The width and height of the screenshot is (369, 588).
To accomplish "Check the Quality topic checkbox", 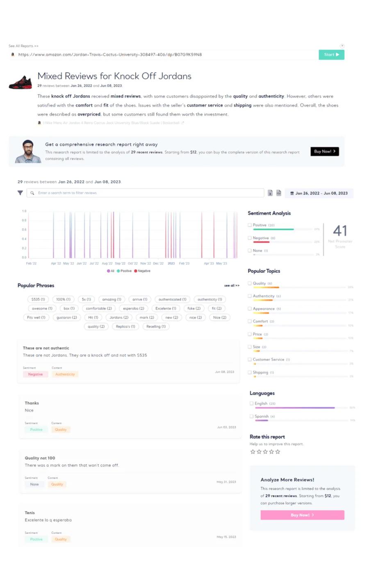I will click(249, 283).
